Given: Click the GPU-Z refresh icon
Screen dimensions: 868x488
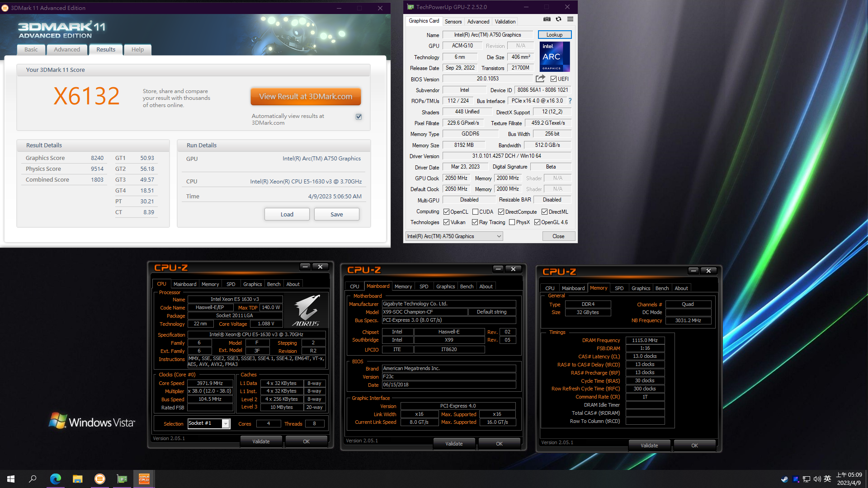Looking at the screenshot, I should click(x=559, y=19).
